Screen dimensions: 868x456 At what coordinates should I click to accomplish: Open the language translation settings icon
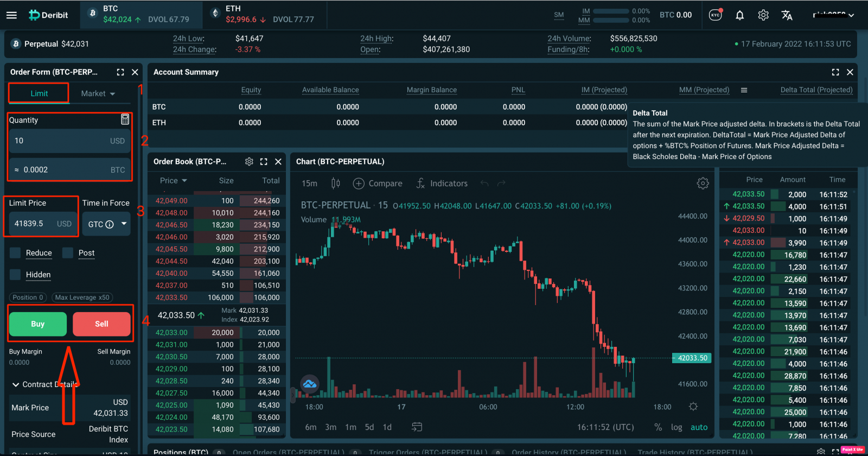pyautogui.click(x=787, y=15)
